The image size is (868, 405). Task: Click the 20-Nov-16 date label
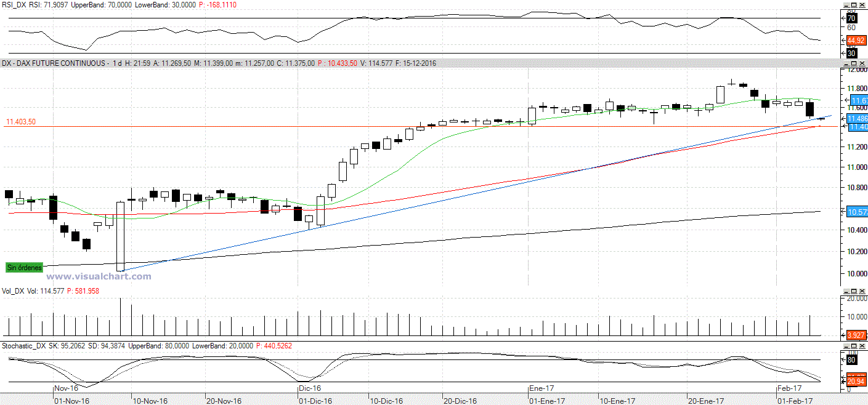point(224,401)
